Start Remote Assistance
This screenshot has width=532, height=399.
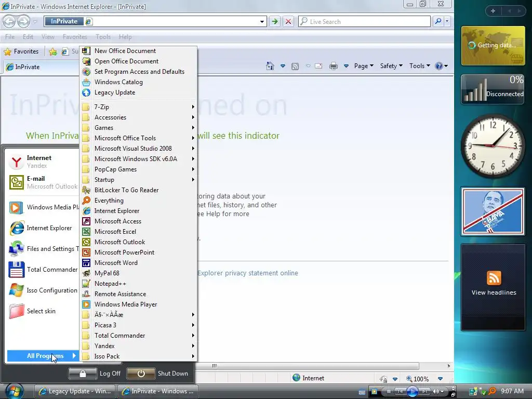[x=138, y=294]
